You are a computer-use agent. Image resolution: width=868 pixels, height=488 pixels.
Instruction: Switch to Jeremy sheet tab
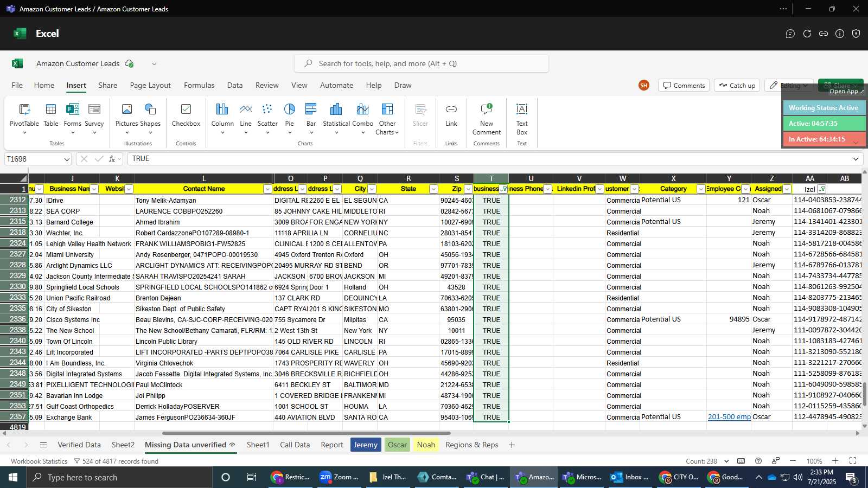[366, 445]
